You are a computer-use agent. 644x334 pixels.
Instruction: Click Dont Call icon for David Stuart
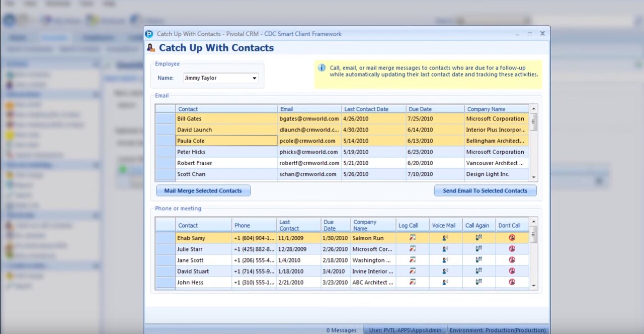pos(512,271)
